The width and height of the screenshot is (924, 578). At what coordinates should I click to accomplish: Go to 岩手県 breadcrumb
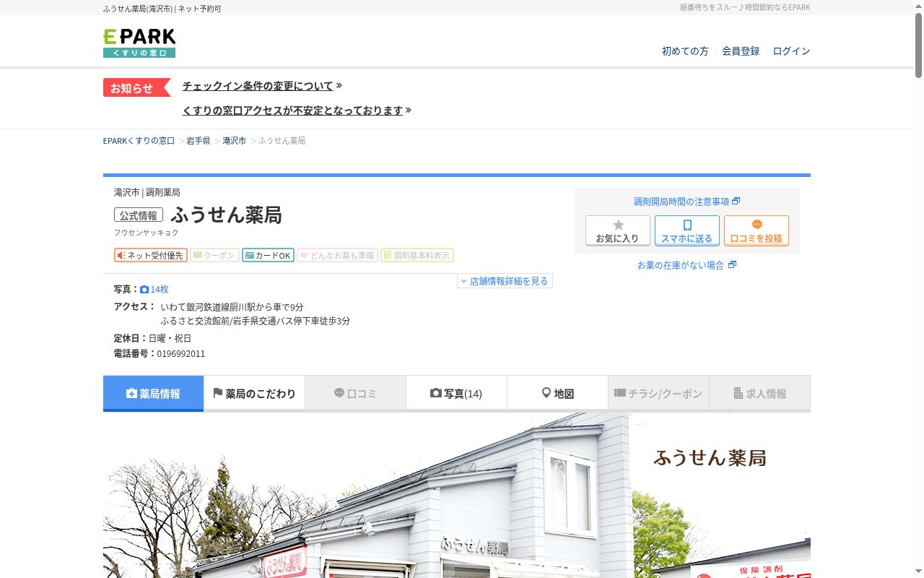pos(199,141)
